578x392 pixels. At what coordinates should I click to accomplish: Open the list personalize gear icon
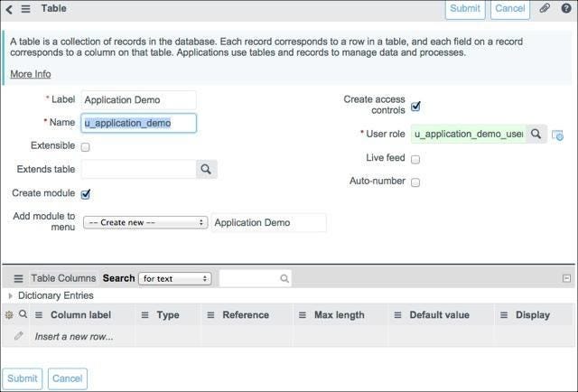[9, 314]
